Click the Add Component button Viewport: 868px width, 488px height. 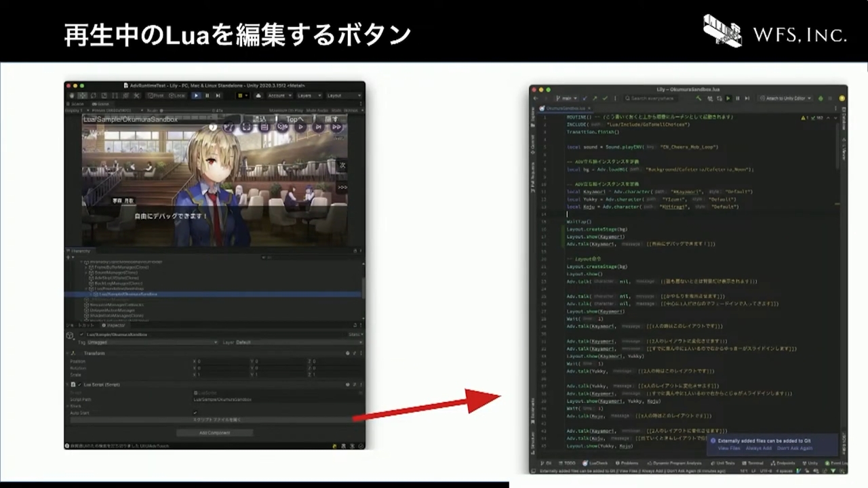(x=214, y=432)
